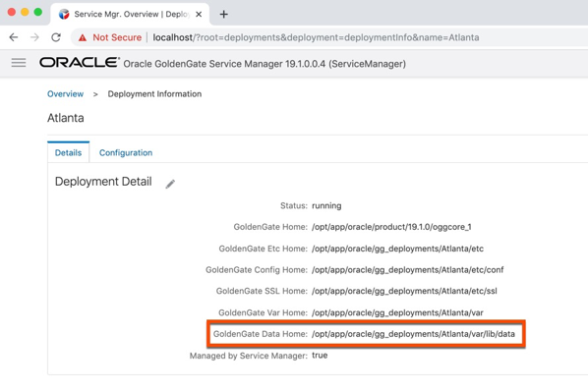Image resolution: width=588 pixels, height=390 pixels.
Task: Click the green maximize window button
Action: click(x=38, y=12)
